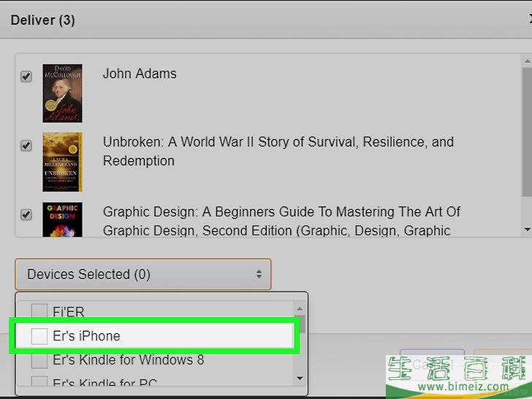Uncheck the John Adams book checkbox
532x399 pixels.
coord(26,76)
